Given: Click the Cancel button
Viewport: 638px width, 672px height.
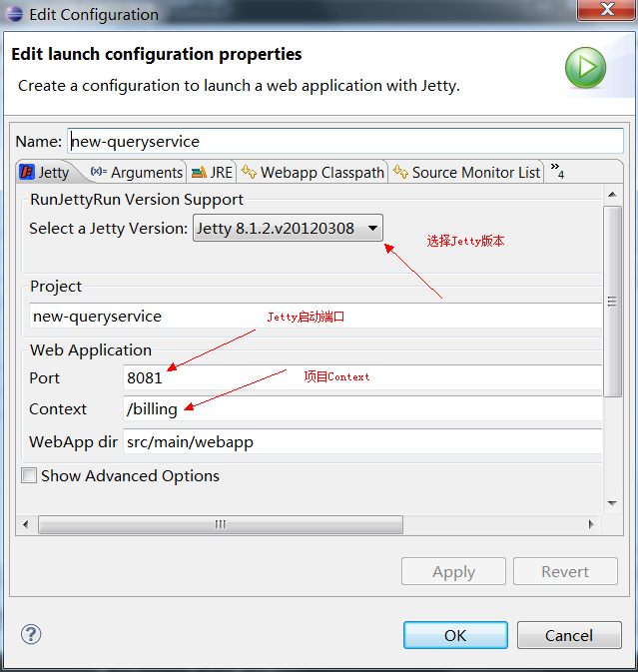Looking at the screenshot, I should click(x=569, y=635).
